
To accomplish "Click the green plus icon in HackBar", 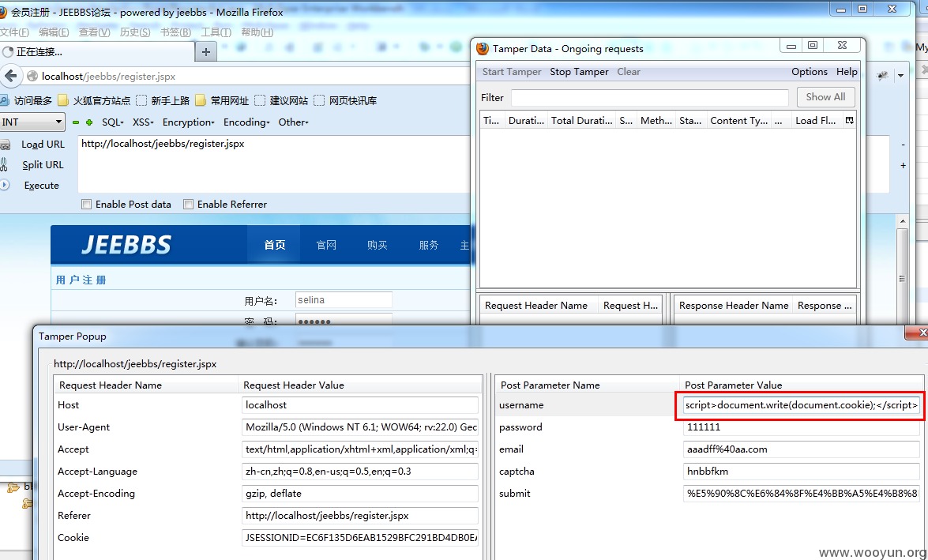I will pyautogui.click(x=89, y=122).
